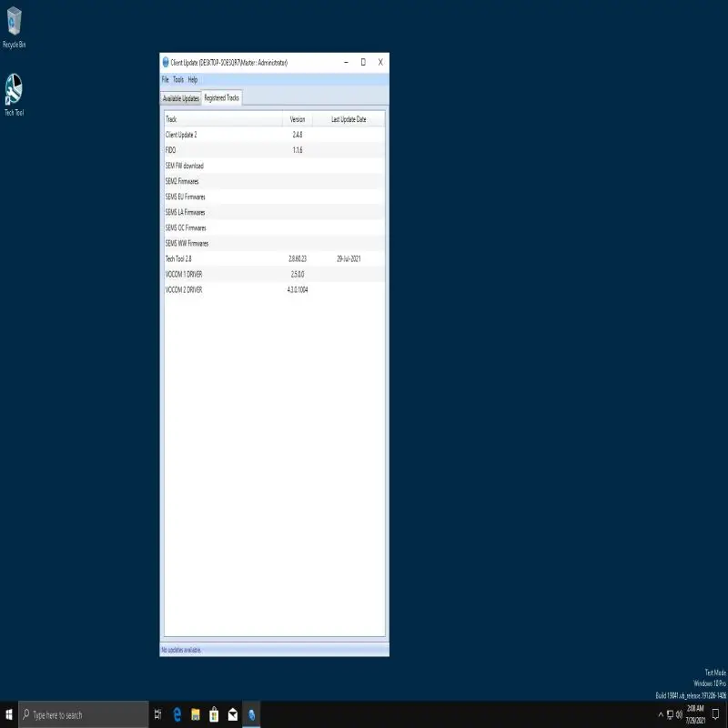This screenshot has height=728, width=728.
Task: Open the Action Center notifications icon
Action: pos(716,714)
